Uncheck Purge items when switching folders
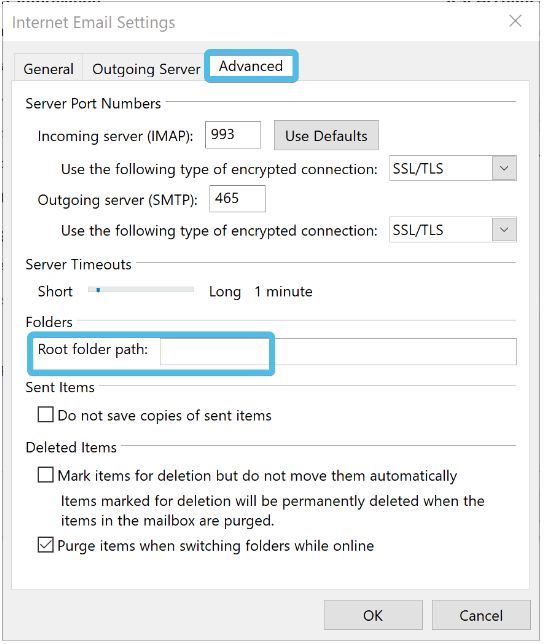 (x=46, y=545)
